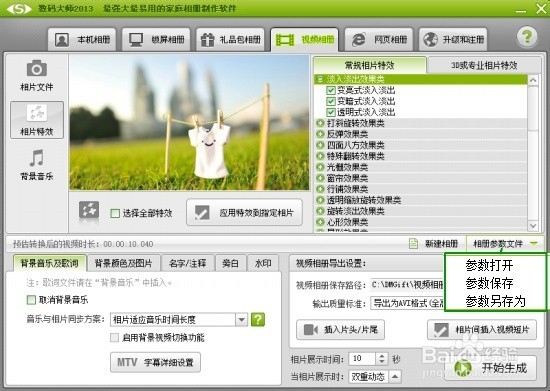Click 开始生成 button
The image size is (550, 391).
pos(490,368)
